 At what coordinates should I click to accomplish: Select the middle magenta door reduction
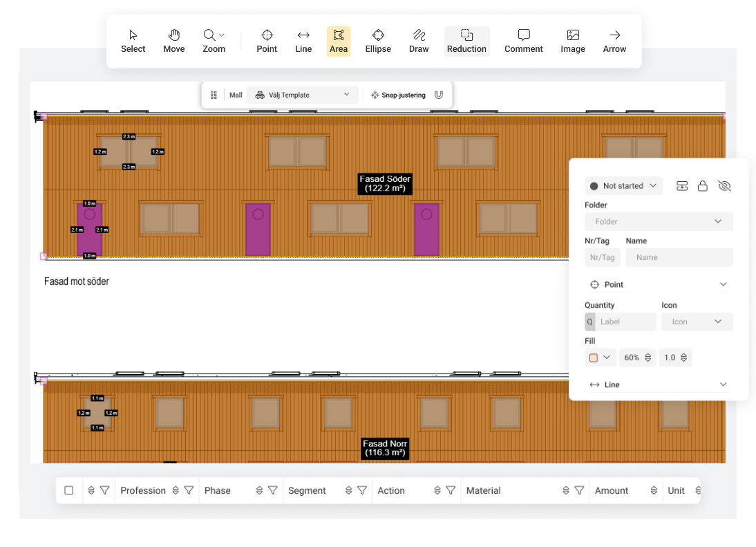(x=258, y=229)
